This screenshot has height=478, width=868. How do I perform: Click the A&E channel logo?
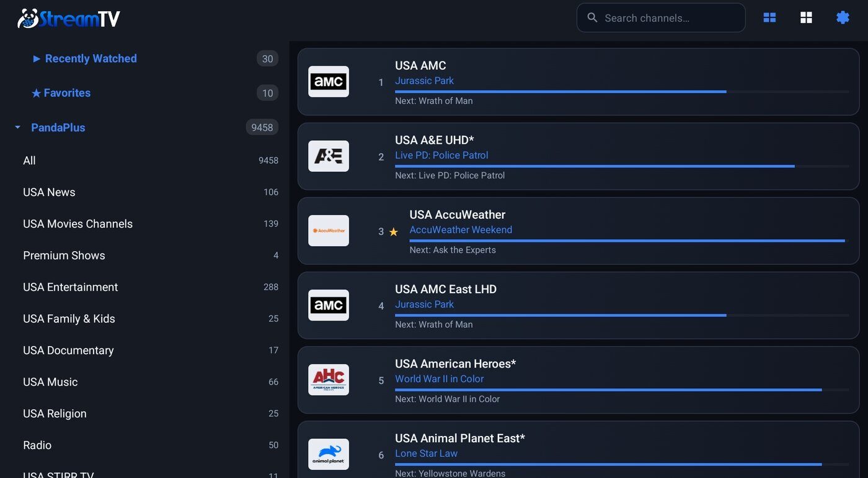point(329,156)
